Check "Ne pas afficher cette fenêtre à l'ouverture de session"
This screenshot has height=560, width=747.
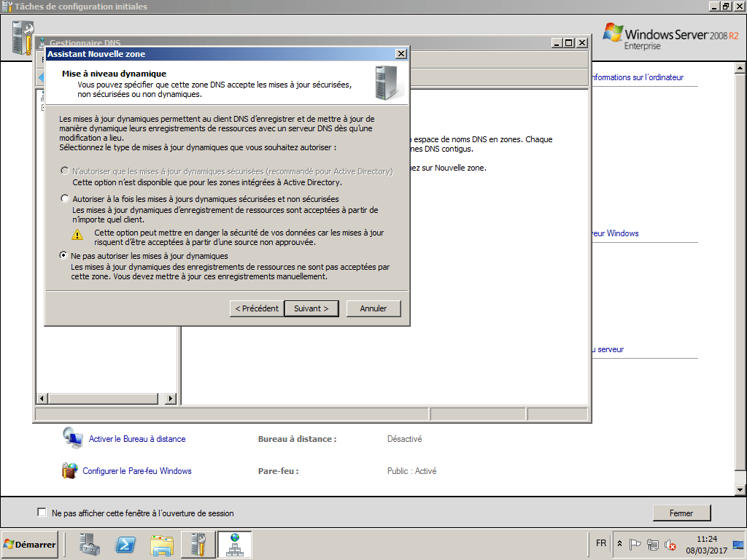(x=42, y=512)
